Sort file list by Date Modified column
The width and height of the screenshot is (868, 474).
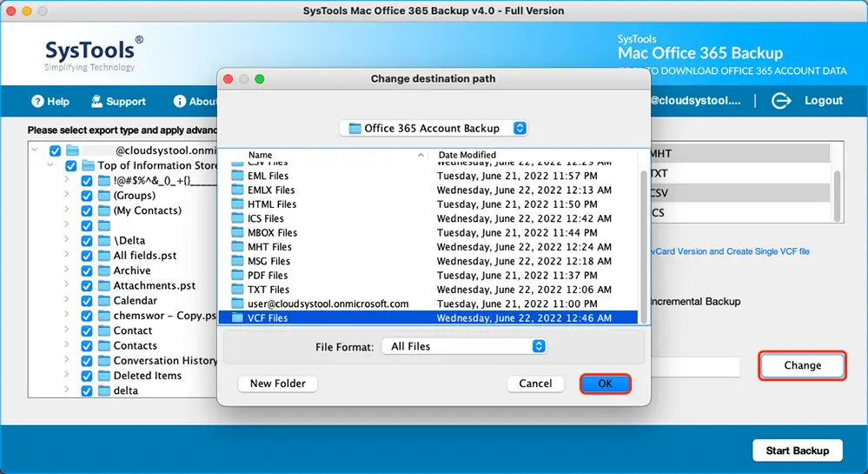(x=534, y=155)
